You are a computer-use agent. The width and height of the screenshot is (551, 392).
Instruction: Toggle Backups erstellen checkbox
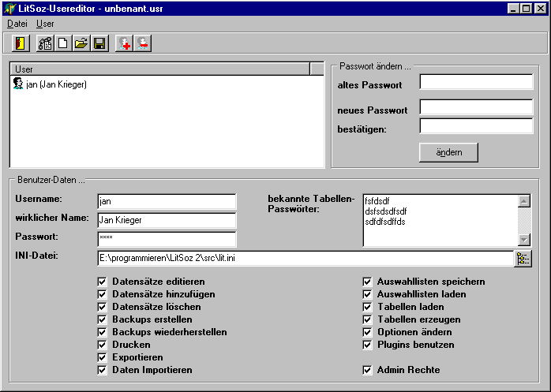102,319
